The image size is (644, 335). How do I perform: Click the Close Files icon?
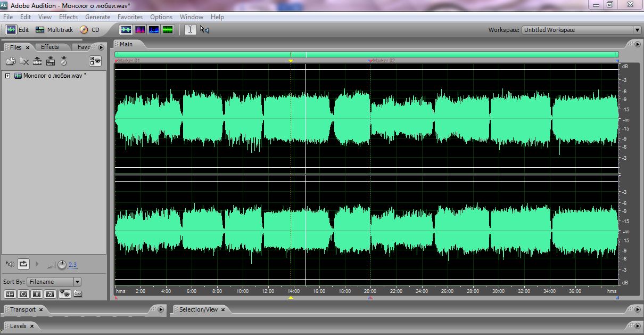[24, 61]
